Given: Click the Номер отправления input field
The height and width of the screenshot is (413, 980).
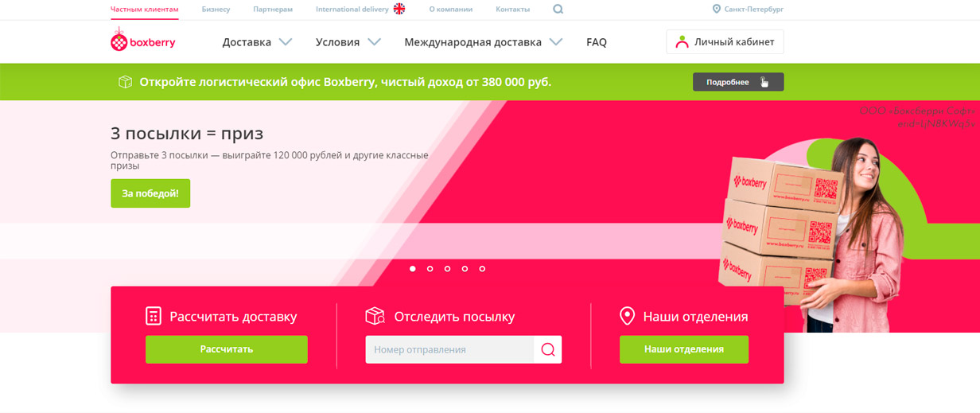Looking at the screenshot, I should point(449,349).
